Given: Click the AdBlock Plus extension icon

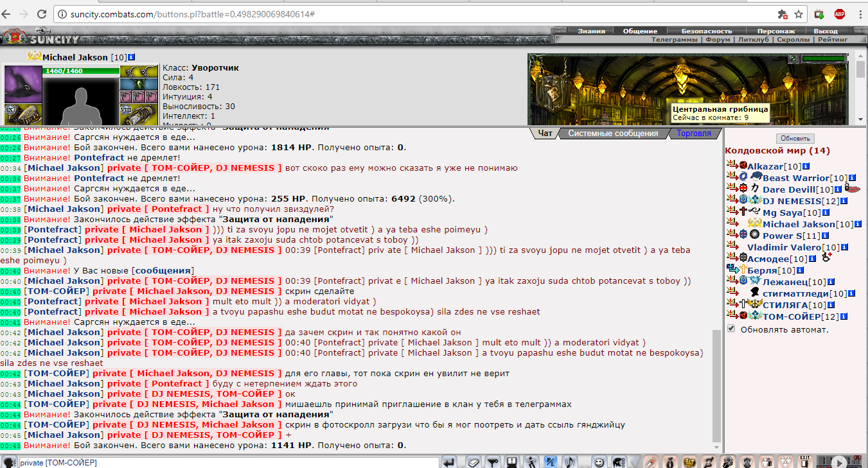Looking at the screenshot, I should (840, 13).
